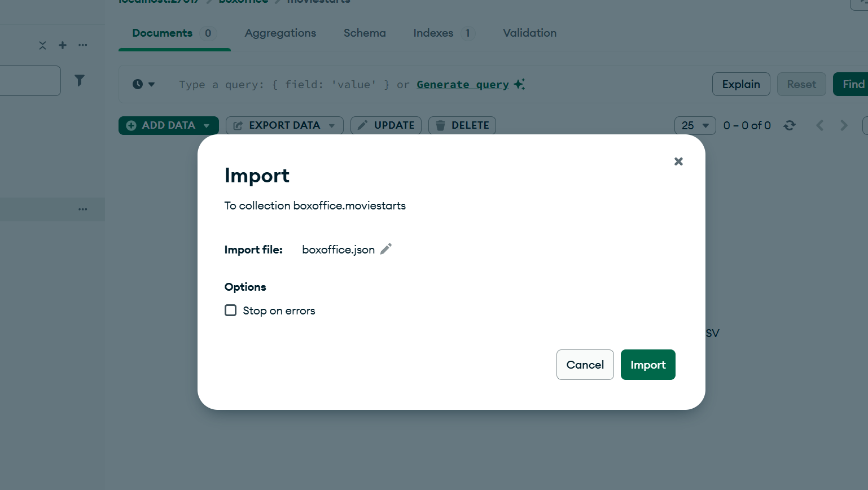Click the Generate query link
The height and width of the screenshot is (490, 868).
[463, 84]
